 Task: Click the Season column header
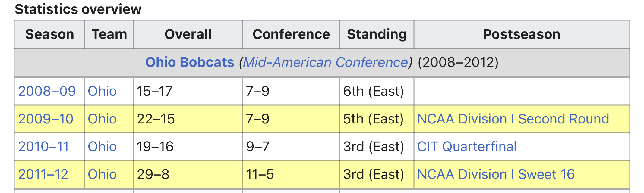point(50,34)
